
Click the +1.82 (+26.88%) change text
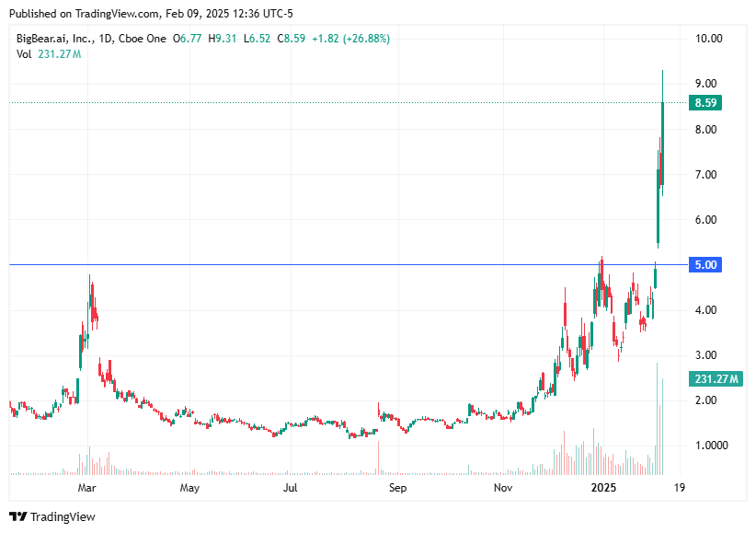click(351, 39)
